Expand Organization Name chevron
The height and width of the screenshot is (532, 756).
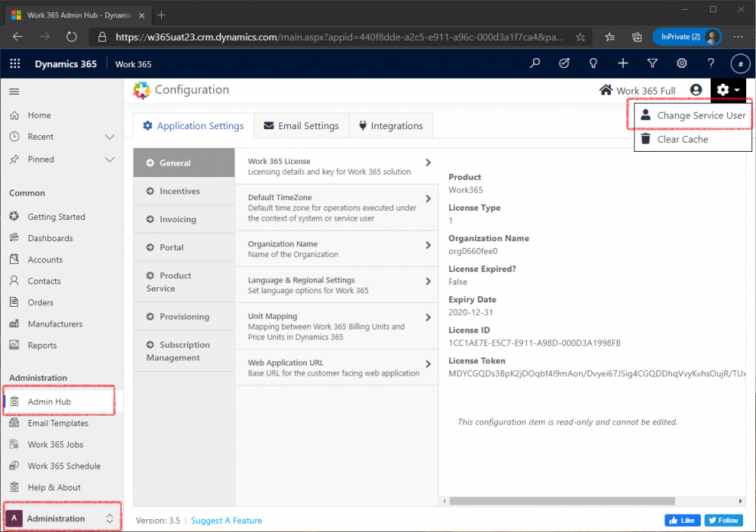[x=428, y=246]
